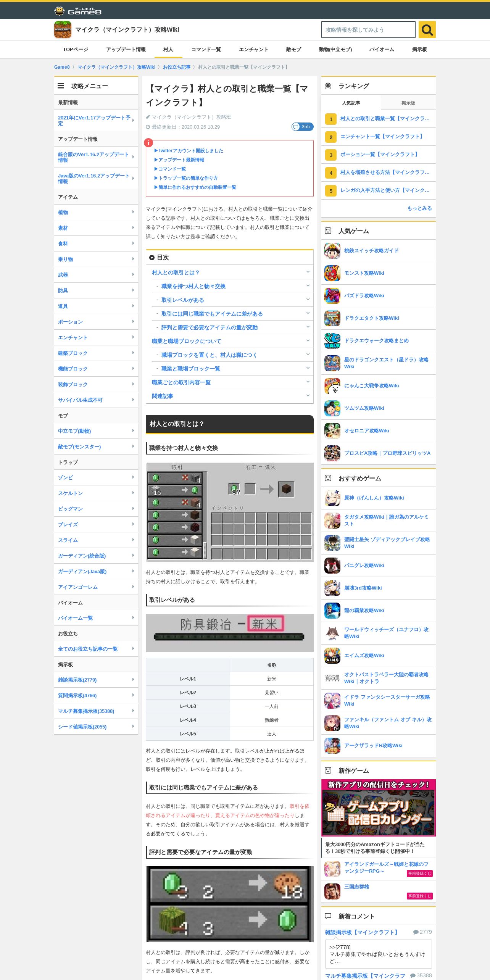490x980 pixels.
Task: Open プロスピA攻略 game icon
Action: [x=332, y=453]
